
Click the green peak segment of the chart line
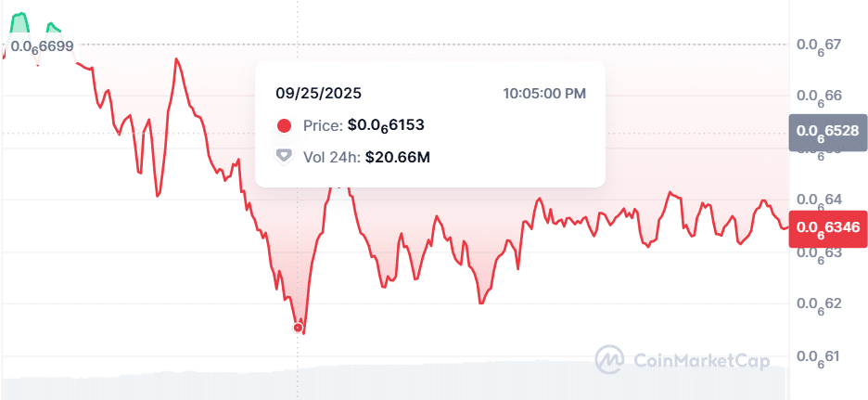click(x=20, y=17)
